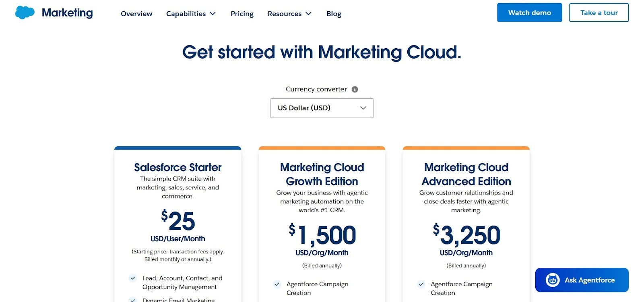Expand the Resources menu chevron
Screen dimensions: 644x302
coord(308,14)
